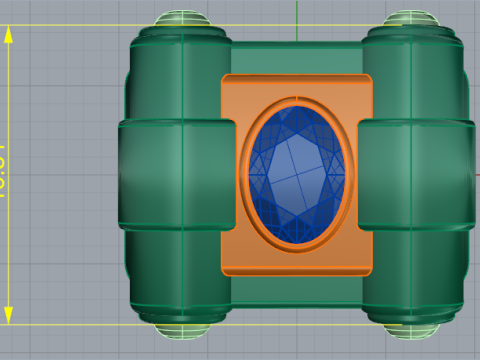The height and width of the screenshot is (360, 480).
Task: Select the bottom-left small round gem
Action: pos(182,331)
